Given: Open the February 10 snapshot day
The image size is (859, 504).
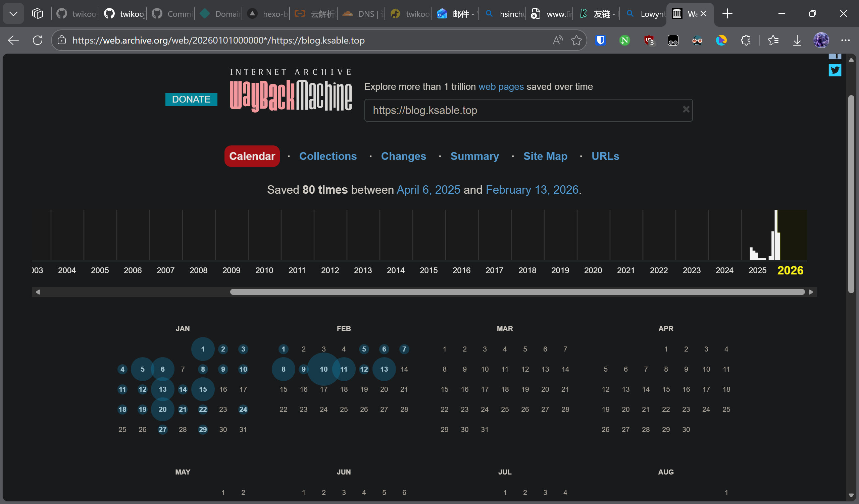Looking at the screenshot, I should point(323,369).
